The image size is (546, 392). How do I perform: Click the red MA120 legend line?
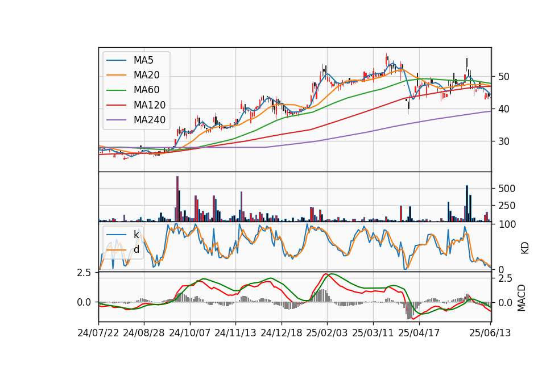coord(116,105)
